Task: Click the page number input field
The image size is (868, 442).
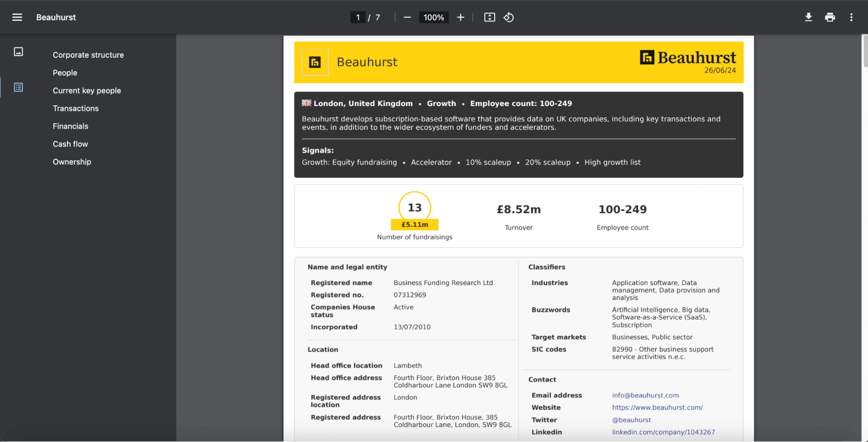Action: coord(358,17)
